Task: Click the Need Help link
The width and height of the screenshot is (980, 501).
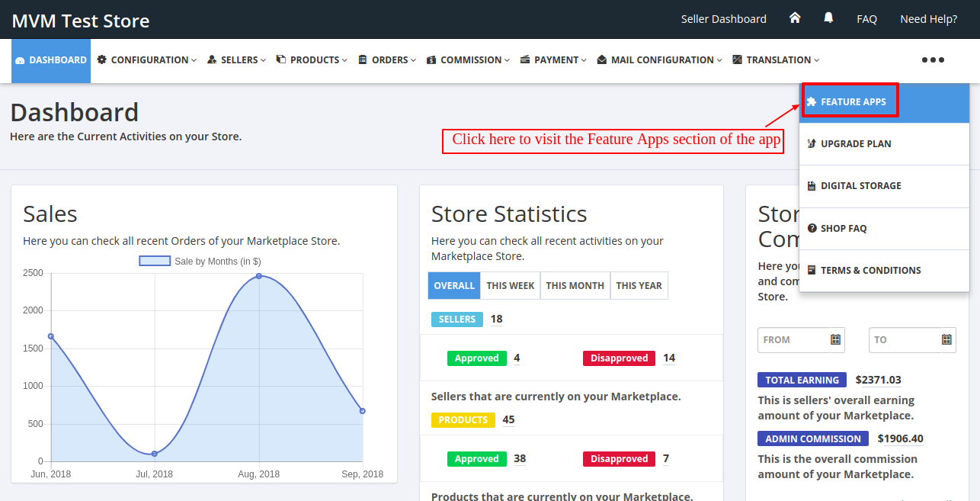Action: pos(928,18)
